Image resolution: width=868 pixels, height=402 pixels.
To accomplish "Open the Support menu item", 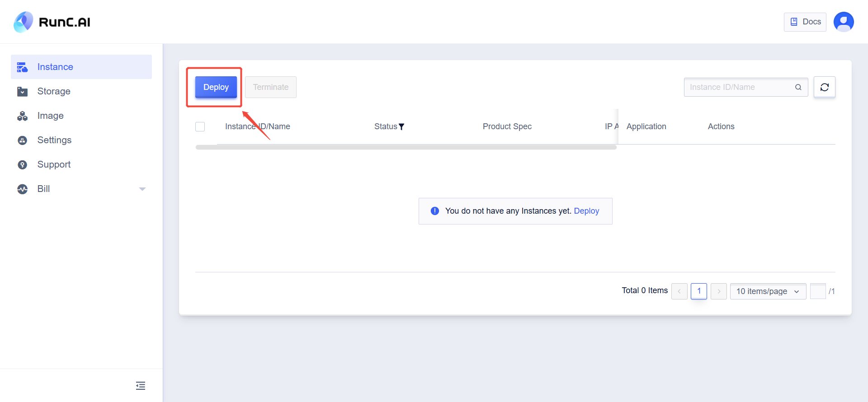I will [54, 164].
